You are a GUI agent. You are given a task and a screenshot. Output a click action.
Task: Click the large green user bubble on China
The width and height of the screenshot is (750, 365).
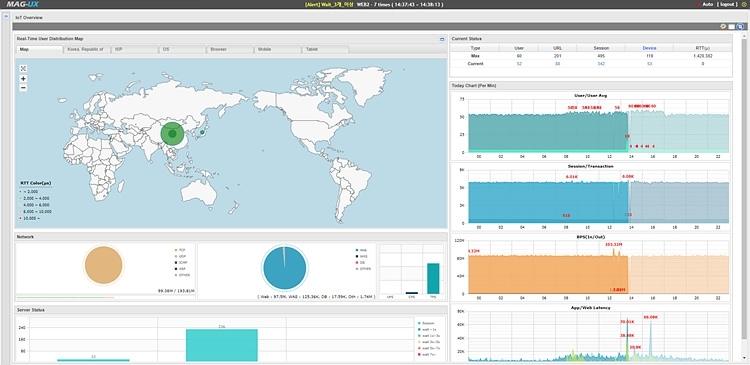tap(172, 133)
